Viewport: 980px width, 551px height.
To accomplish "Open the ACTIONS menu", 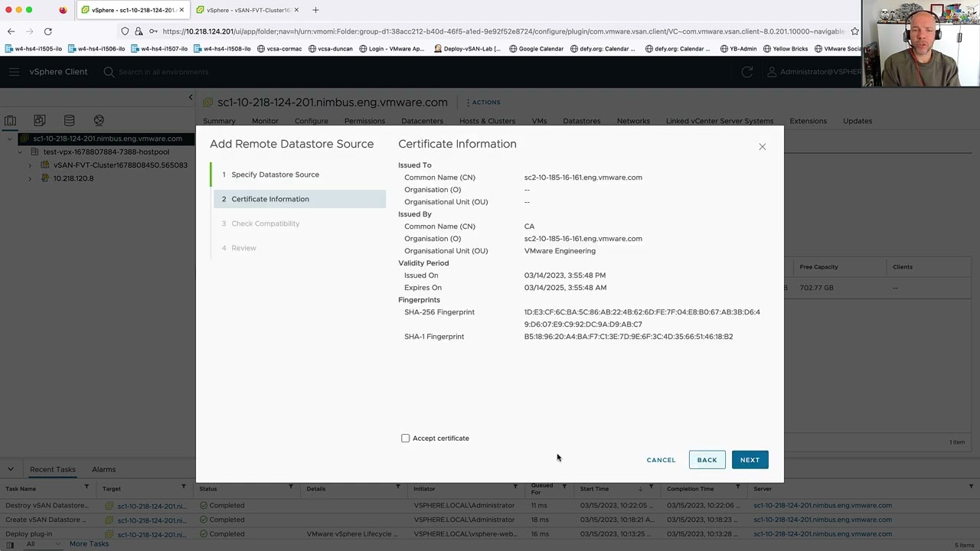I will [483, 103].
